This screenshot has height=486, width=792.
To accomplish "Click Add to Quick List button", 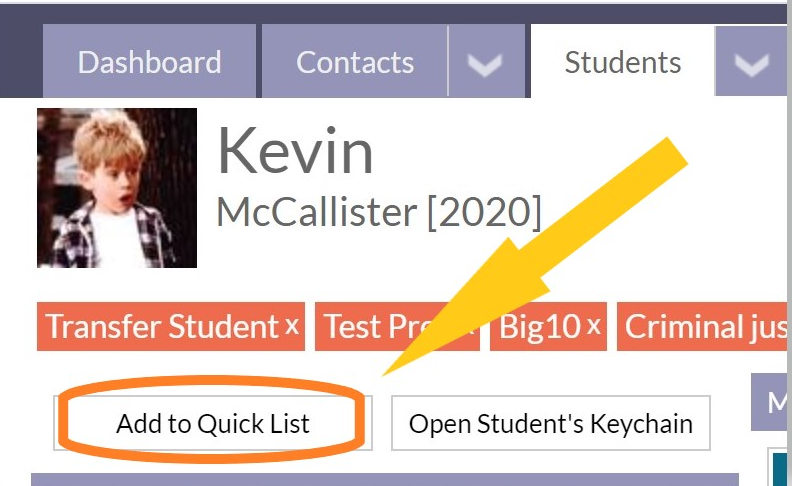I will coord(213,423).
